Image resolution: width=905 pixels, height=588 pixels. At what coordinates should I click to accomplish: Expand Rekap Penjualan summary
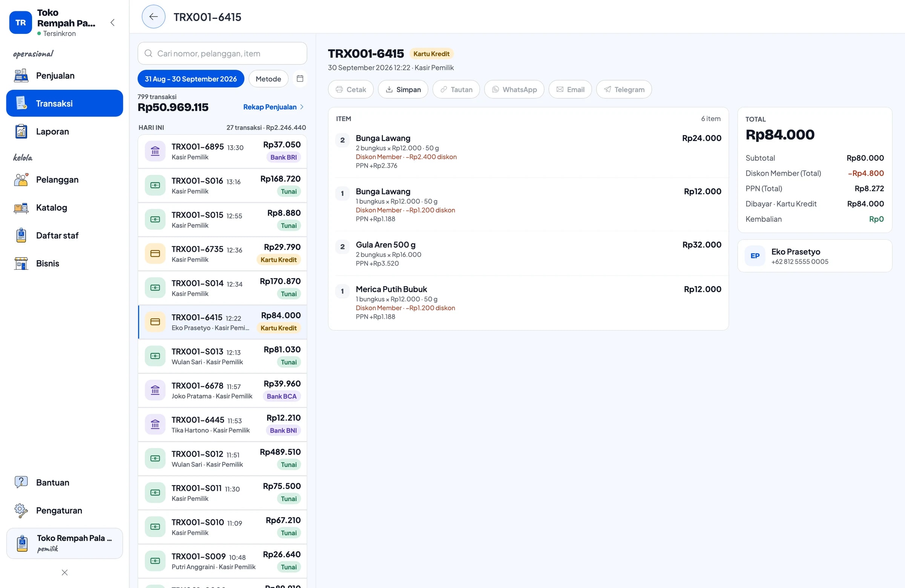pyautogui.click(x=273, y=107)
